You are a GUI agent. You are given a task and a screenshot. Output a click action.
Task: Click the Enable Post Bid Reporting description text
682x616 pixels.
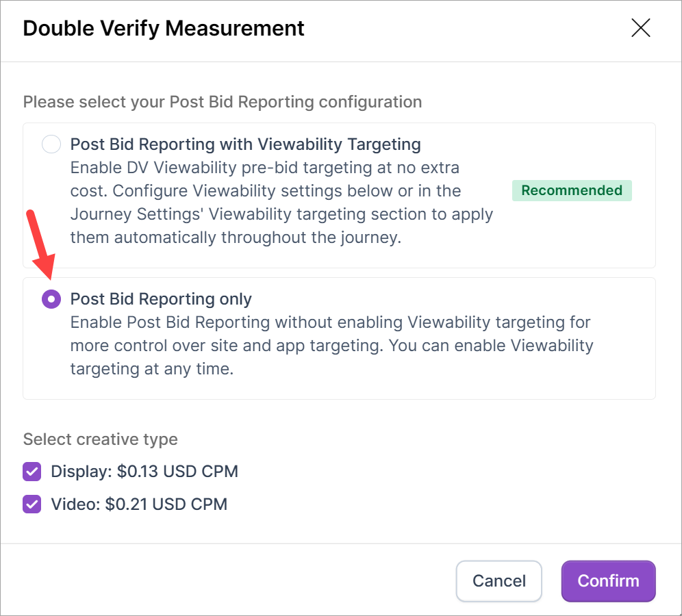point(331,345)
